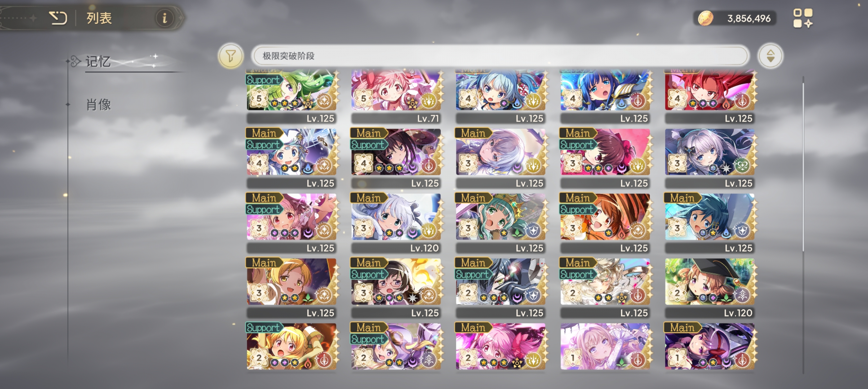Click the gold coin currency icon
Image resolution: width=868 pixels, height=389 pixels.
pyautogui.click(x=705, y=18)
